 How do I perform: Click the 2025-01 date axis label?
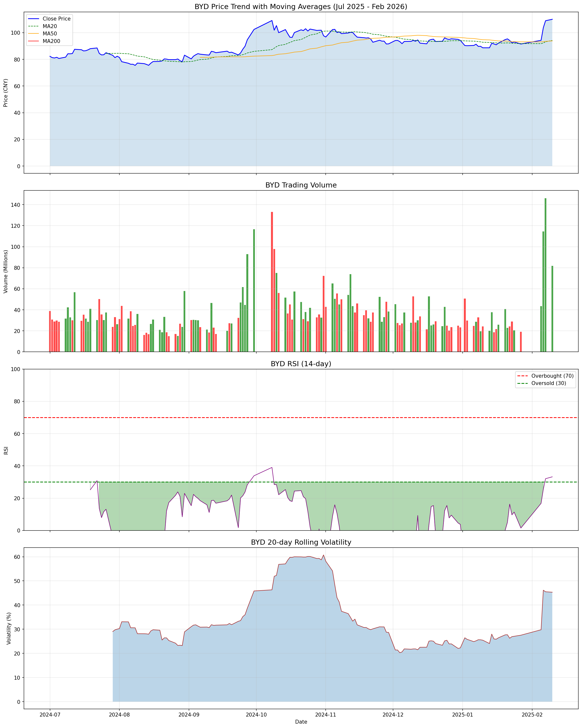[x=462, y=715]
